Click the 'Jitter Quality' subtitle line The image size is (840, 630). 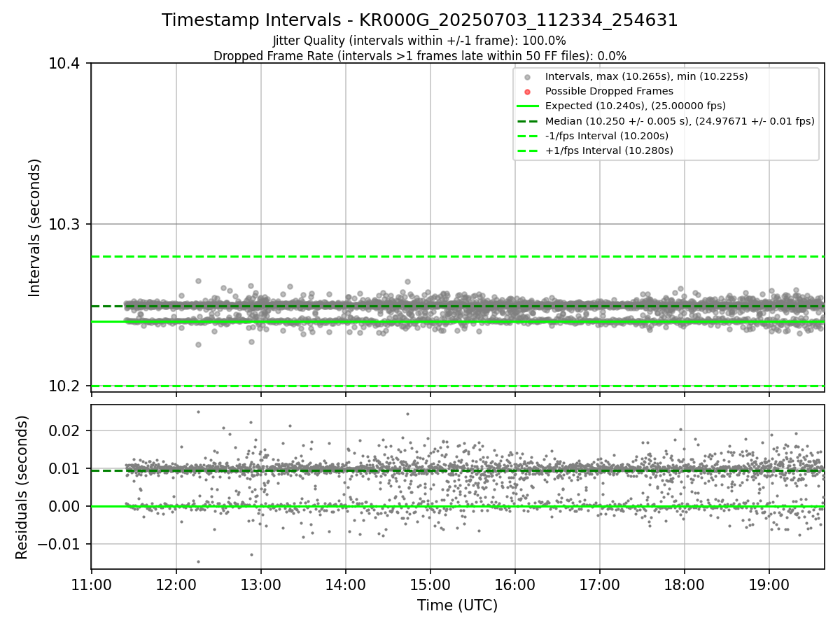(420, 41)
